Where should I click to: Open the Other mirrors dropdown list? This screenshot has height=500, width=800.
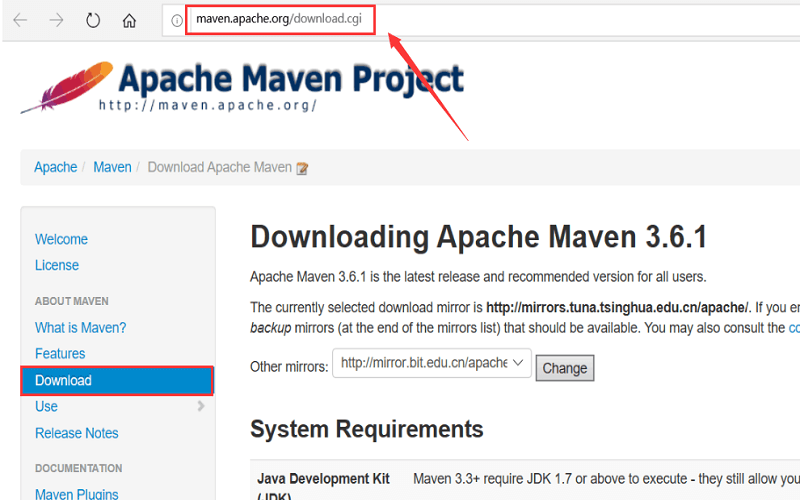pyautogui.click(x=432, y=363)
